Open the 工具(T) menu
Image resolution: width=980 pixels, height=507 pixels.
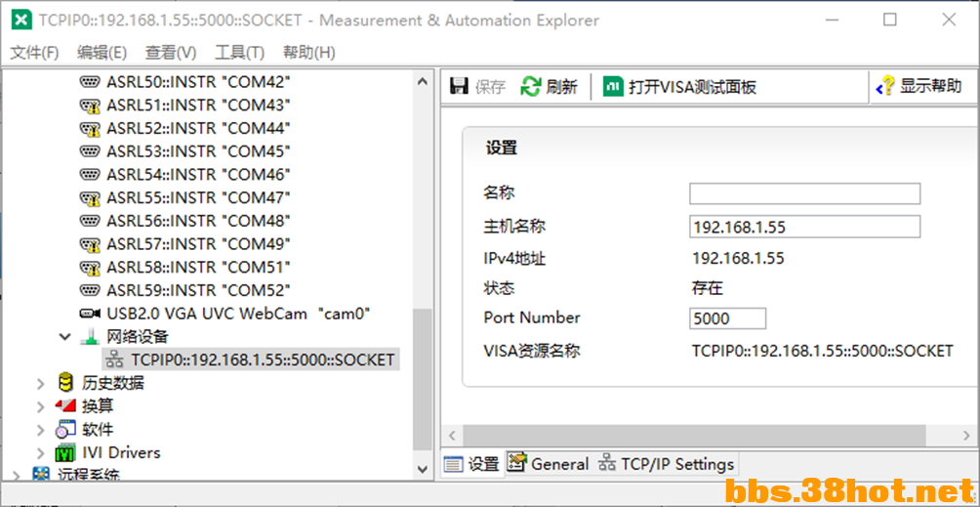click(239, 53)
